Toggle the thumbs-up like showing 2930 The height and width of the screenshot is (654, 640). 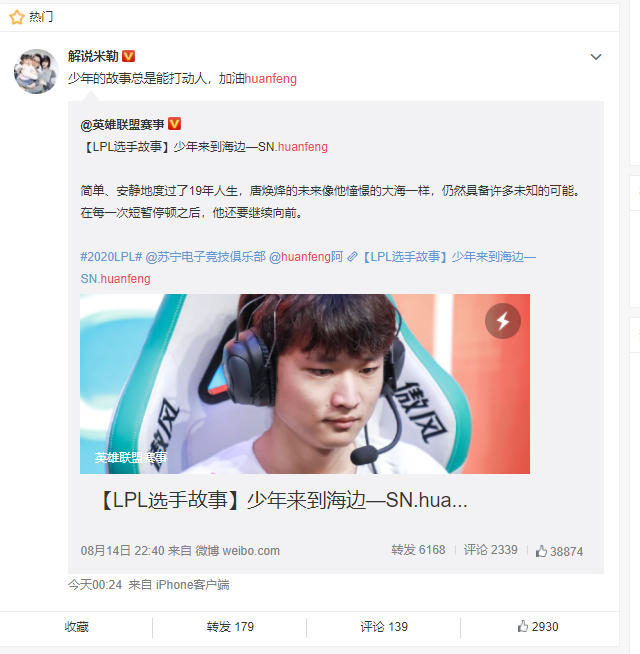(538, 626)
